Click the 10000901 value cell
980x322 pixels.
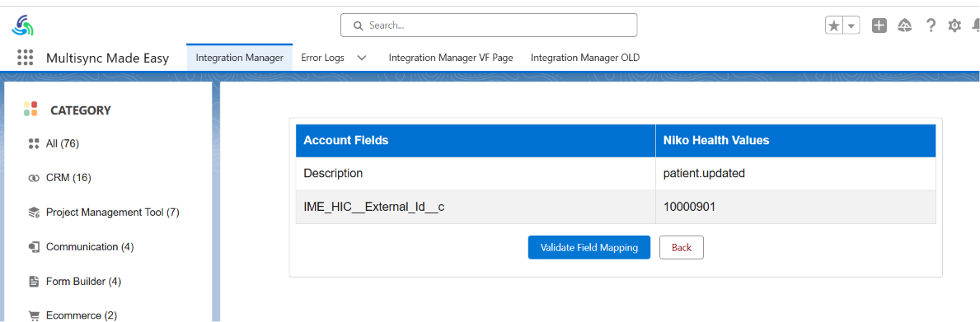[795, 207]
